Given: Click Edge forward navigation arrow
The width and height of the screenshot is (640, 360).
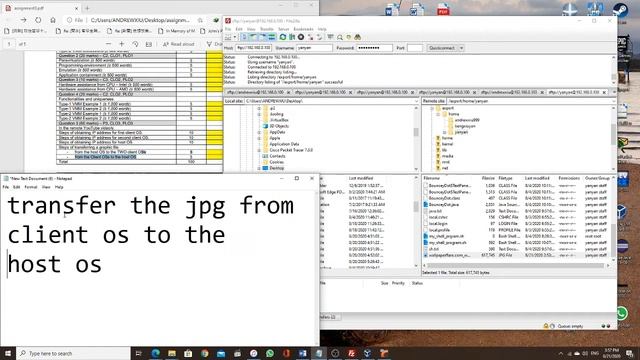Looking at the screenshot, I should point(23,20).
